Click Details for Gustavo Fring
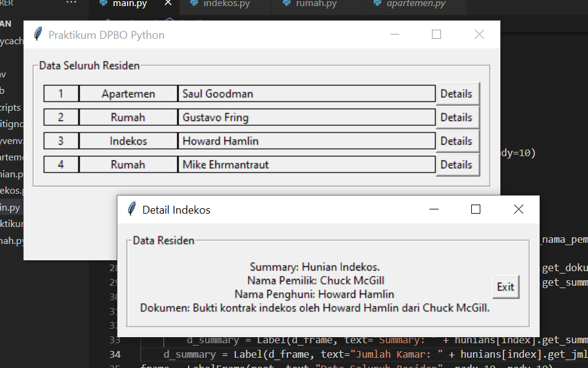Screen dimensions: 588x368 tap(457, 117)
